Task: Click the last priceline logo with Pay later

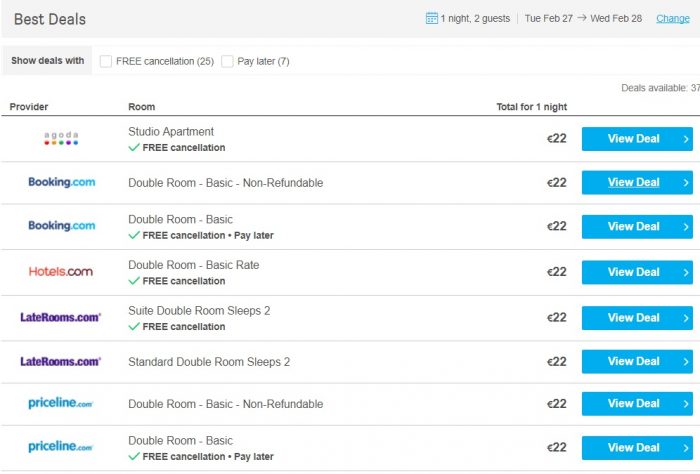Action: coord(60,446)
